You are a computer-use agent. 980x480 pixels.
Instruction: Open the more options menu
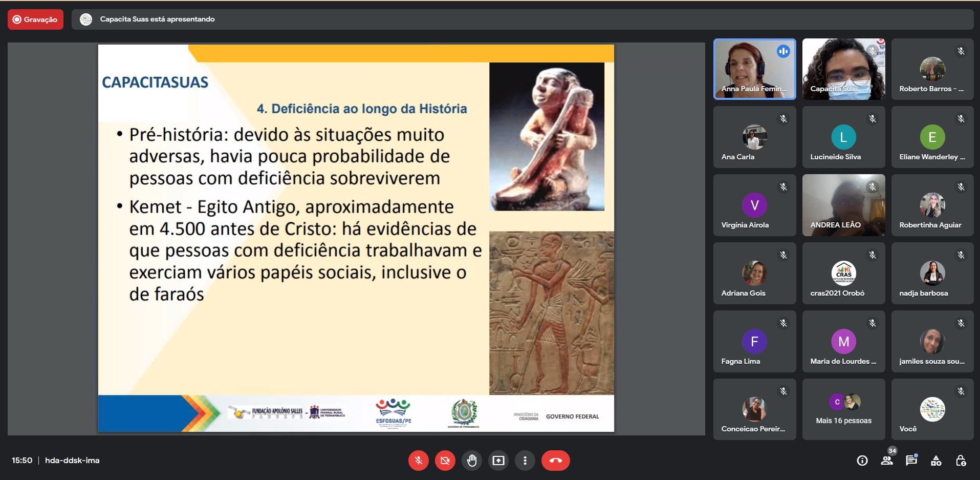point(525,461)
